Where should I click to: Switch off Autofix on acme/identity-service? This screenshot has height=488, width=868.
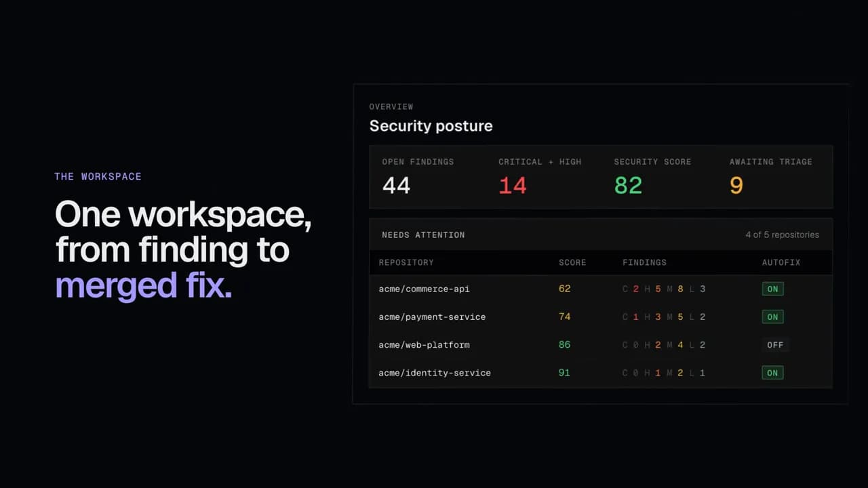(772, 373)
